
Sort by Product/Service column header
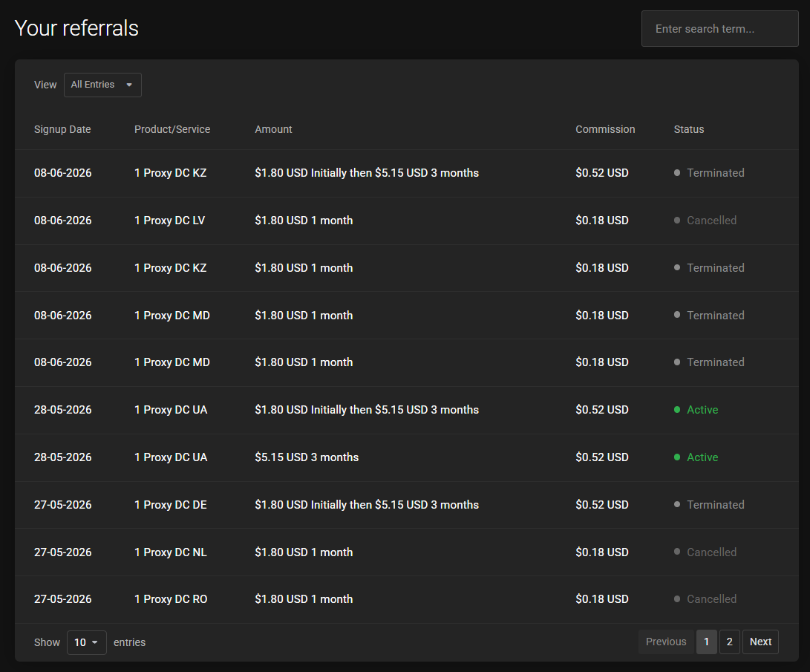pyautogui.click(x=172, y=129)
